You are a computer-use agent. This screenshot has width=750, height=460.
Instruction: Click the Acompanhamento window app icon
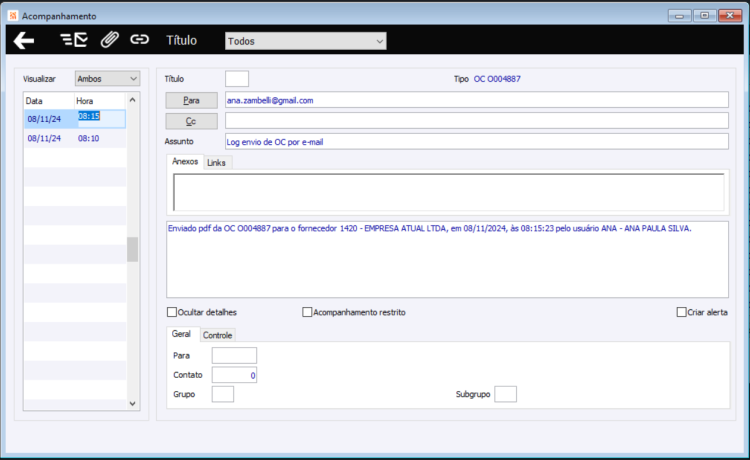(13, 16)
